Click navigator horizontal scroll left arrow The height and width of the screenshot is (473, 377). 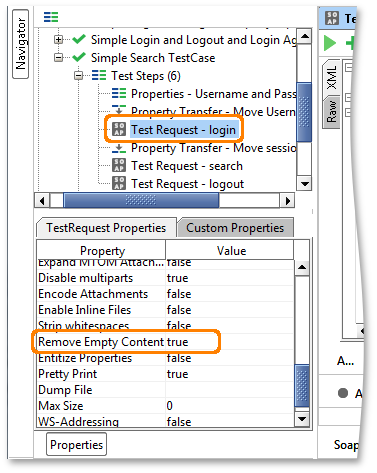pos(42,201)
